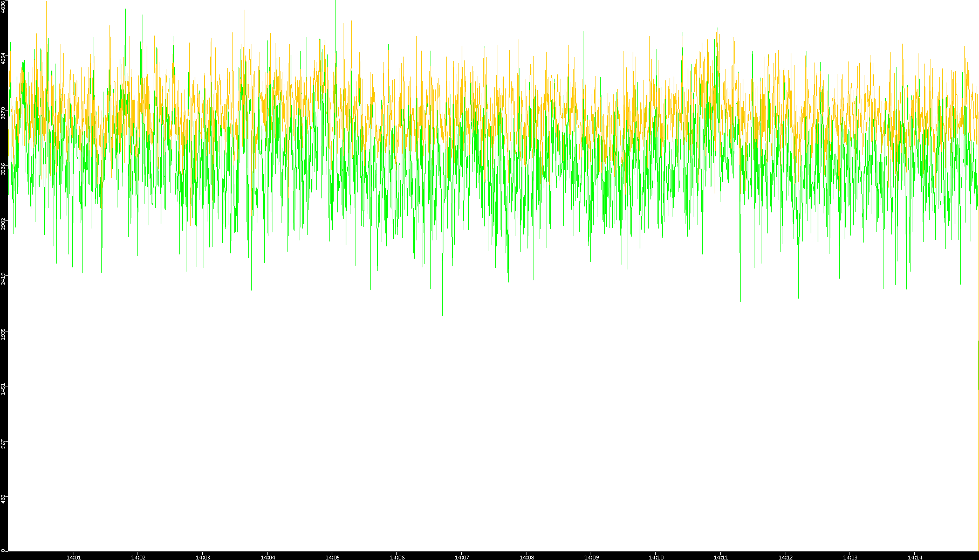Click the 14:10 time axis label

656,557
